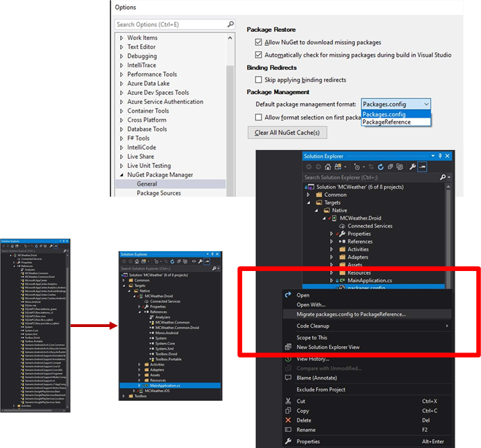Click wrench Properties icon in the large Solution Explorer toolbar
The width and height of the screenshot is (481, 448).
(412, 167)
